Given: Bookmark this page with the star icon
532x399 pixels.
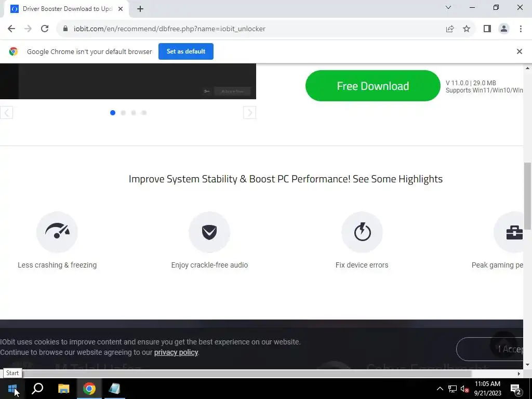Looking at the screenshot, I should point(467,29).
